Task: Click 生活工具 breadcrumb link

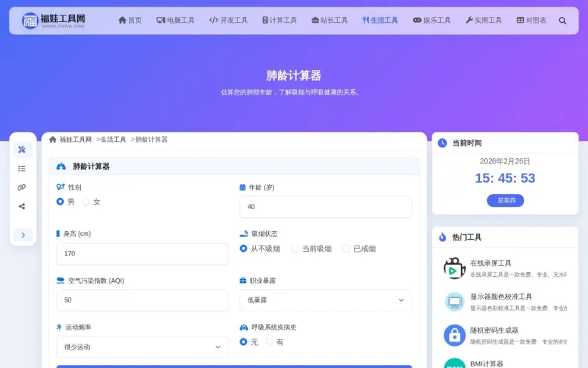Action: coord(113,140)
